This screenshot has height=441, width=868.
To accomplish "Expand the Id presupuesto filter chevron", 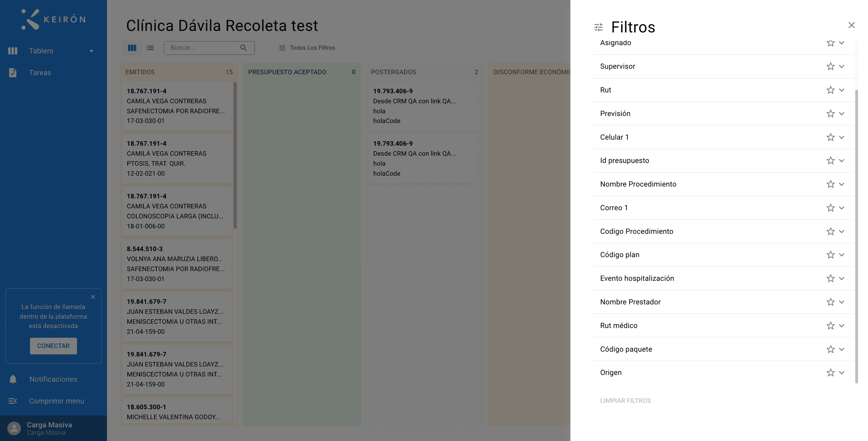I will click(841, 161).
